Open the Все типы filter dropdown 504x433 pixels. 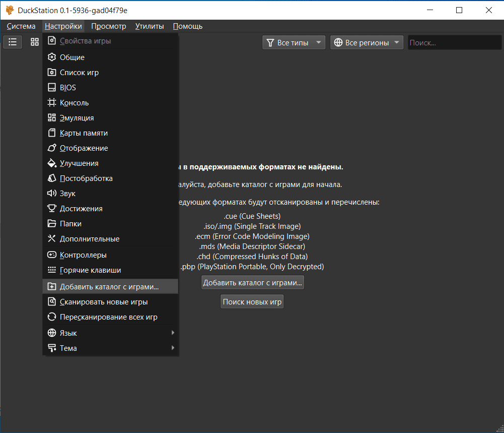(294, 42)
